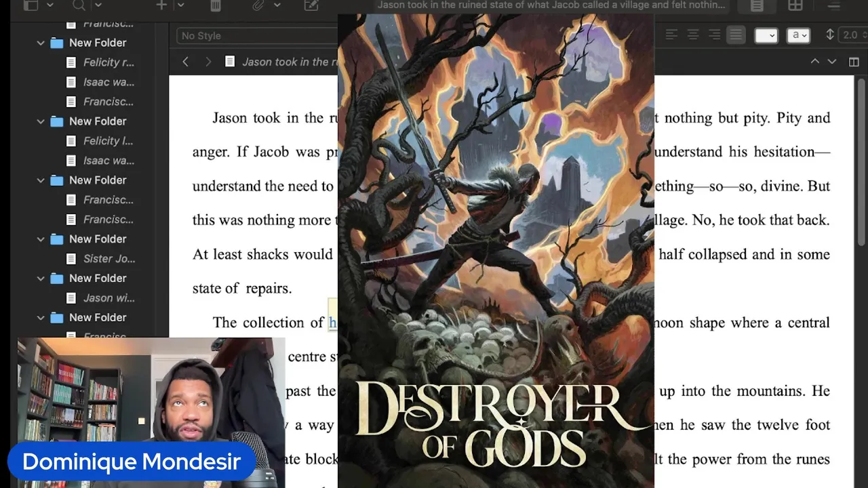
Task: Click the line spacing arrows icon
Action: 830,35
